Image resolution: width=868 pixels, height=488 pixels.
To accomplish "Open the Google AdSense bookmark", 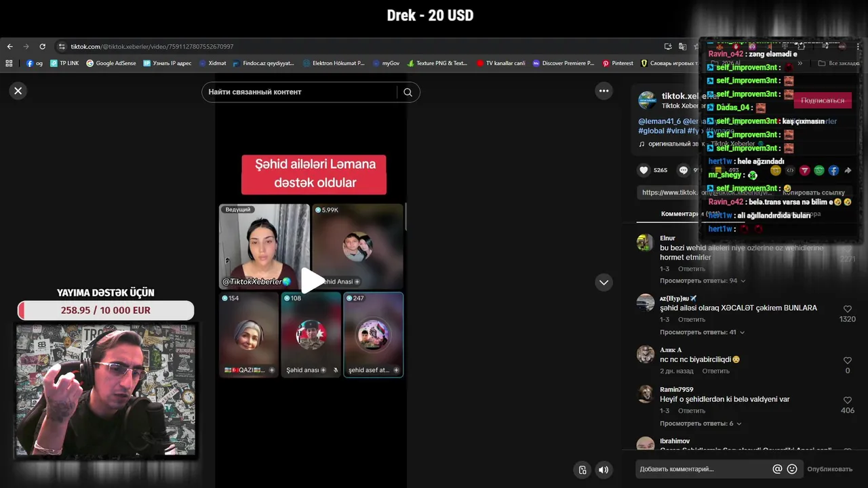I will (111, 63).
